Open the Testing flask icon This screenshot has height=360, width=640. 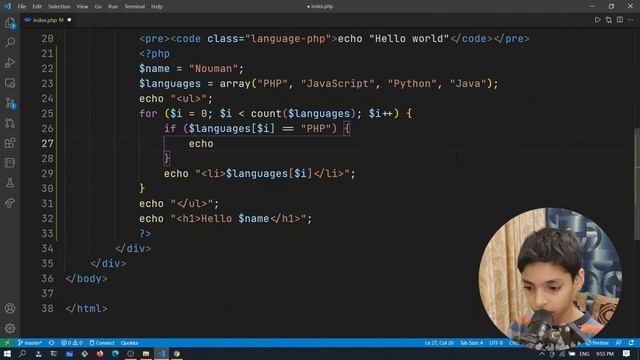tap(10, 183)
